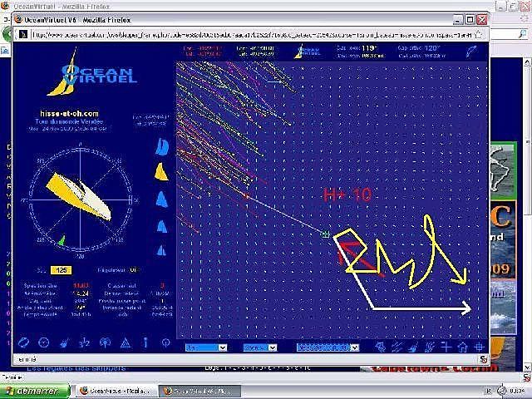Click the Tour du monde Vendée title

(x=69, y=121)
